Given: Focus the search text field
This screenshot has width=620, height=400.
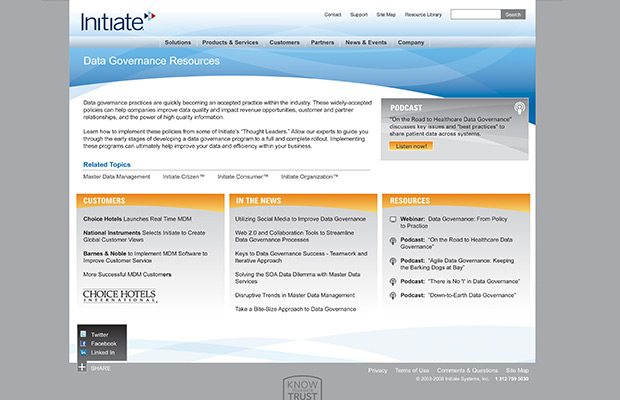Looking at the screenshot, I should pos(475,15).
